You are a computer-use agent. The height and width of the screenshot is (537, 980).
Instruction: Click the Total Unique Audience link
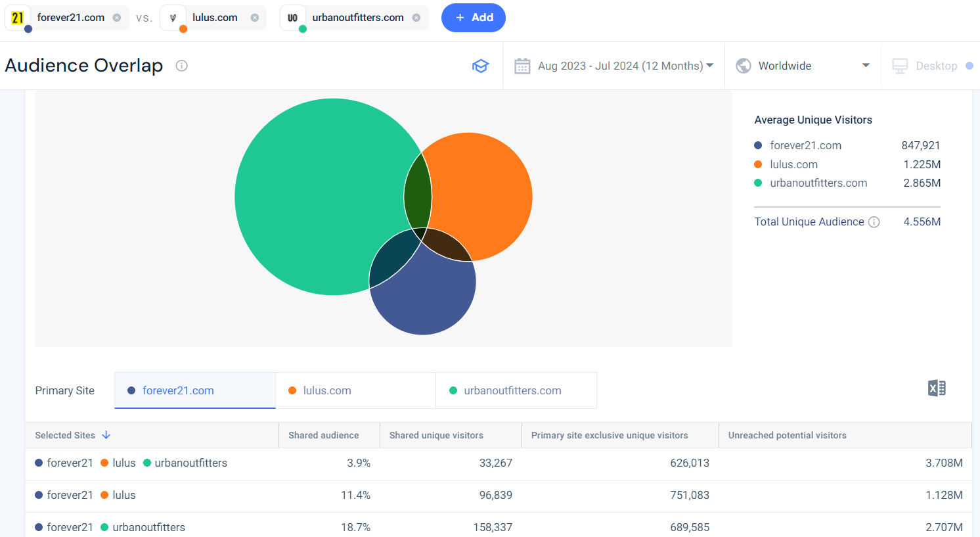[809, 222]
